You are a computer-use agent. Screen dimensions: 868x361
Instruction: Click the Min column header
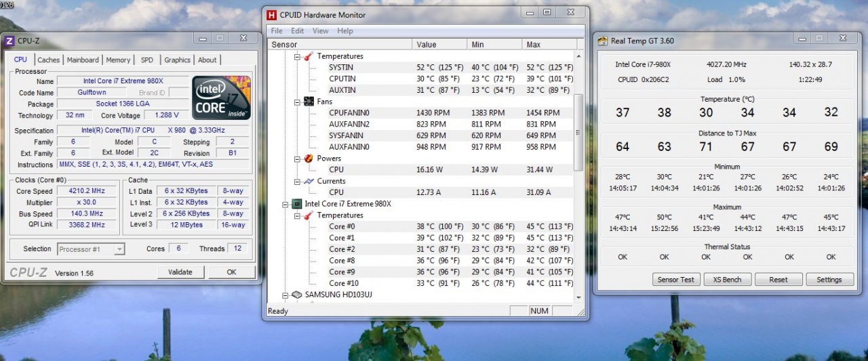[x=495, y=45]
